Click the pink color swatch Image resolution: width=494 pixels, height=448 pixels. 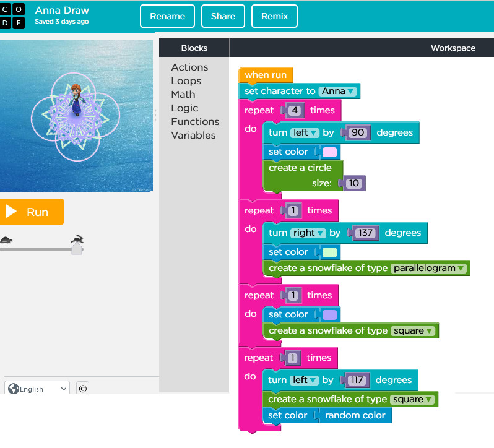coord(329,152)
